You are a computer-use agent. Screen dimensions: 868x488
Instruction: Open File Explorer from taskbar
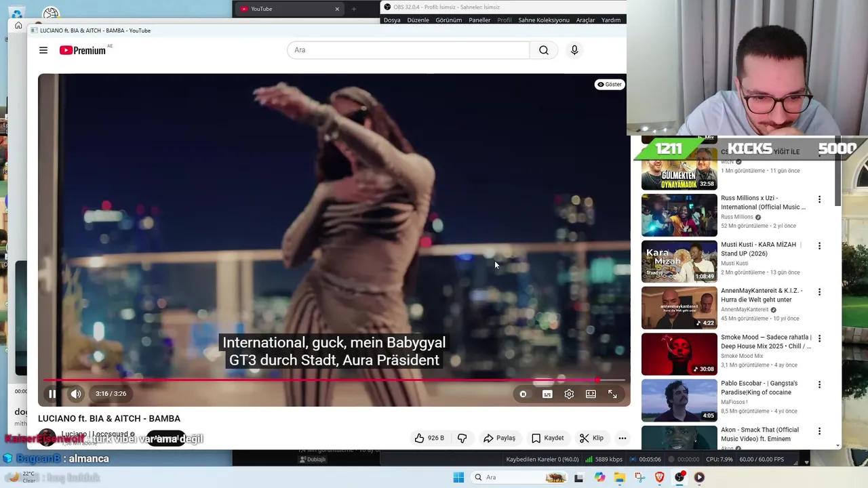pyautogui.click(x=620, y=477)
